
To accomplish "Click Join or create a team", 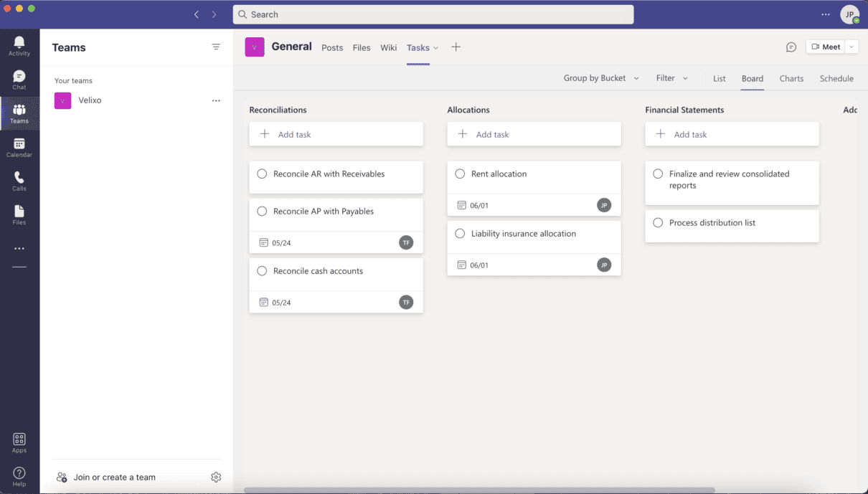I will pos(115,478).
